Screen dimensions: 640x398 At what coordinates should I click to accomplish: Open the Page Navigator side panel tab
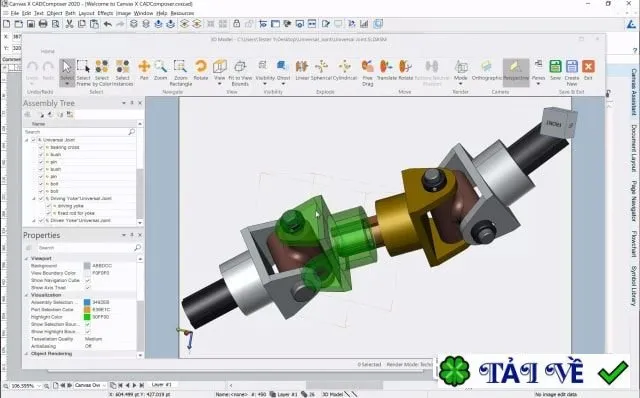[633, 201]
